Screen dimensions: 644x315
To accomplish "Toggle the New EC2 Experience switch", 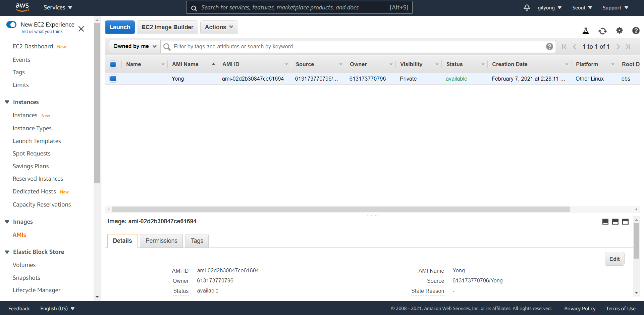I will click(x=11, y=25).
